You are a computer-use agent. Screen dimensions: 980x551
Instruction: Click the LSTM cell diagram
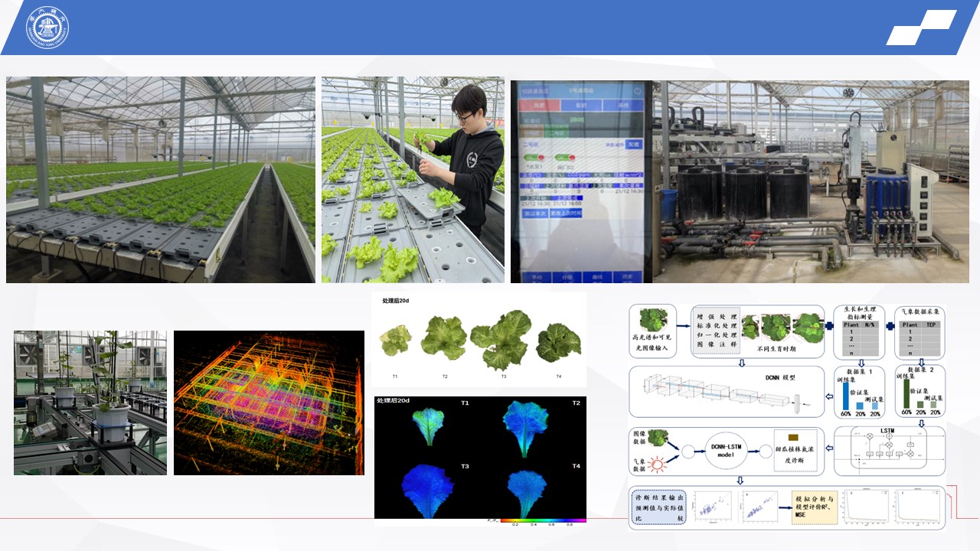point(888,451)
